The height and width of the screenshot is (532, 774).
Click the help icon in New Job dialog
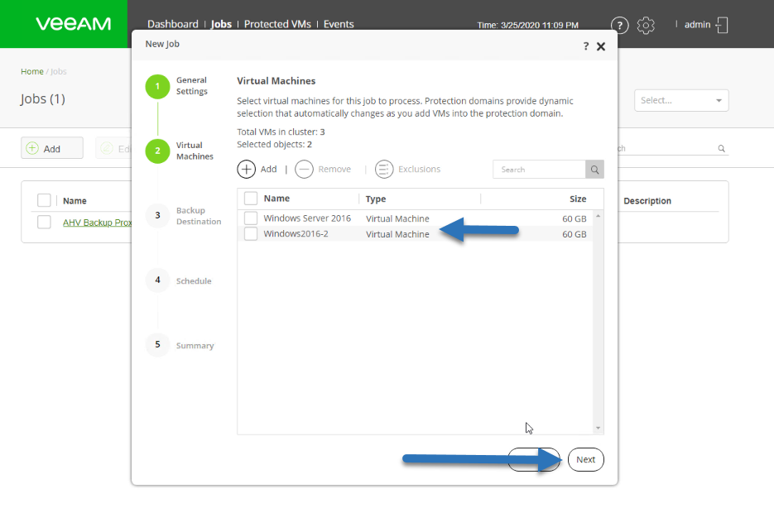[586, 46]
